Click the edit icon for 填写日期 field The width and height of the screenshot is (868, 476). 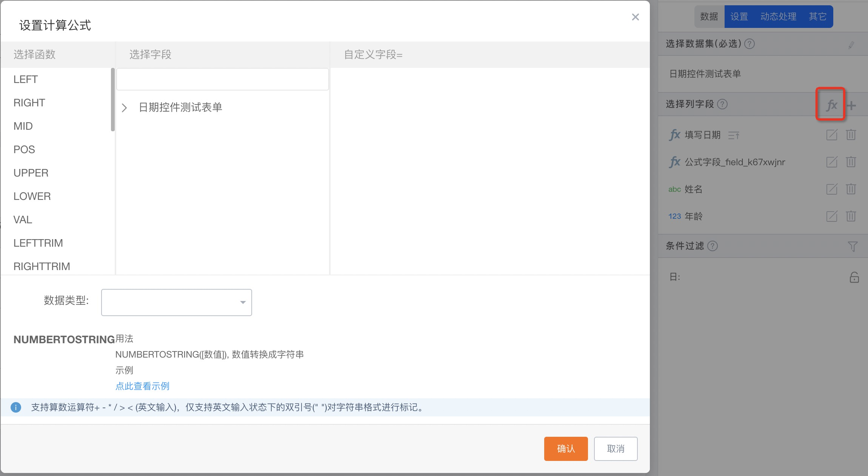[832, 135]
